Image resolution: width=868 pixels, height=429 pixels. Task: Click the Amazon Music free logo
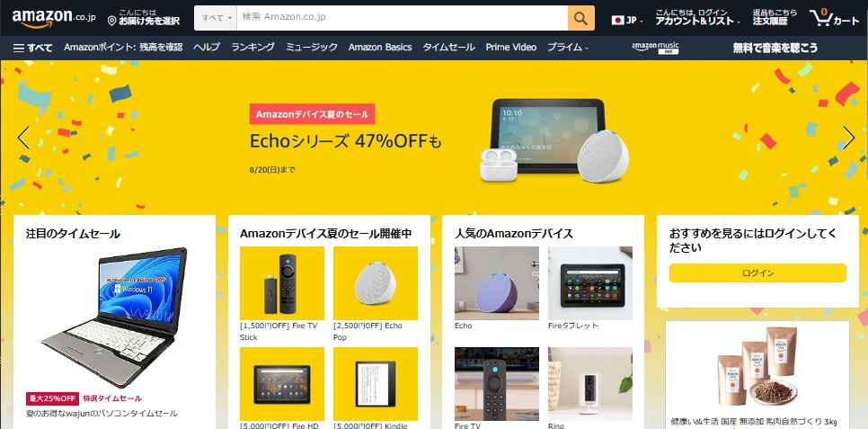(x=655, y=48)
